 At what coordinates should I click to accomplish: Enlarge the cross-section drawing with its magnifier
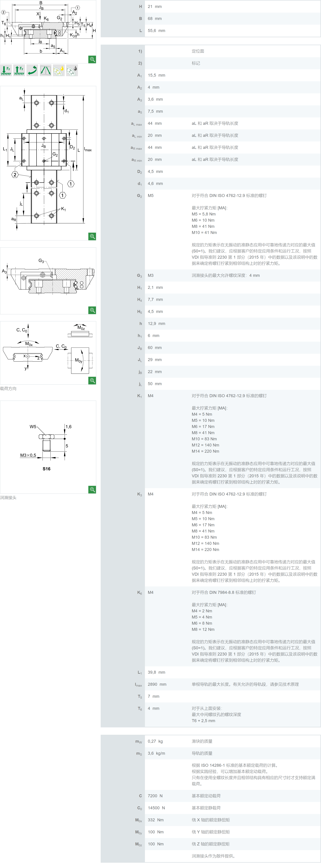[x=92, y=59]
